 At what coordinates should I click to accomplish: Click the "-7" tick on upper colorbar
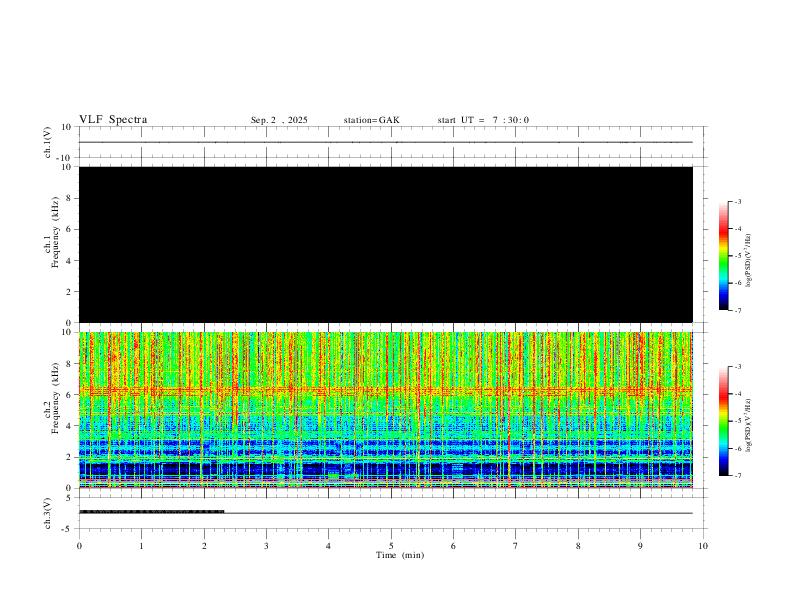pos(737,310)
